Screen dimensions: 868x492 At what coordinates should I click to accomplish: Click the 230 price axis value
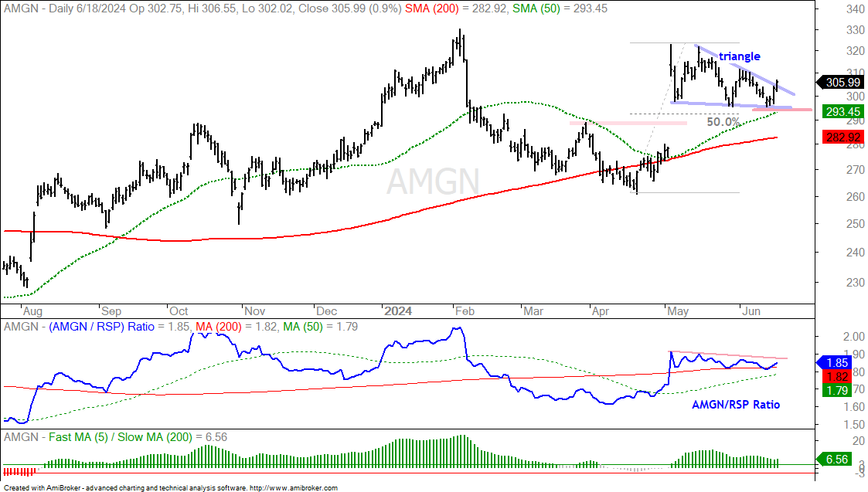856,282
